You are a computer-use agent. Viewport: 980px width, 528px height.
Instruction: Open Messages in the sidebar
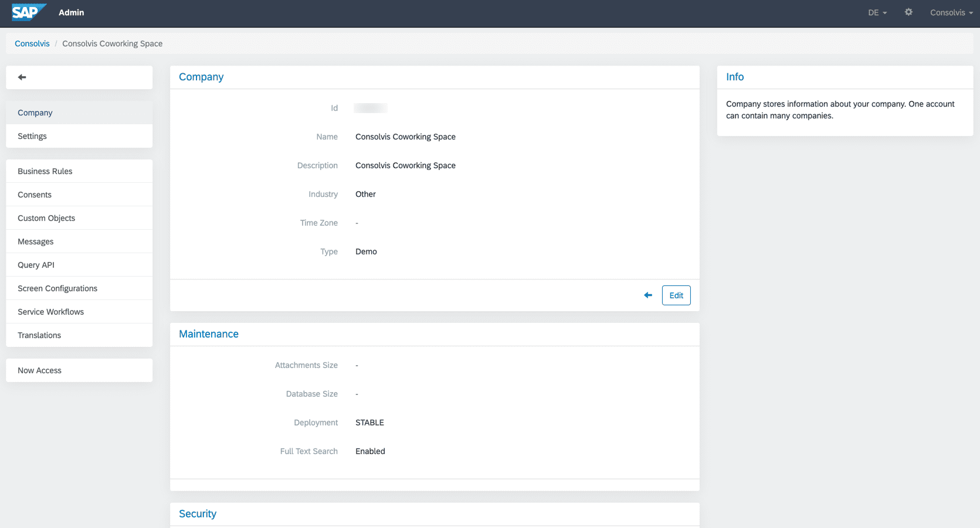pyautogui.click(x=79, y=241)
